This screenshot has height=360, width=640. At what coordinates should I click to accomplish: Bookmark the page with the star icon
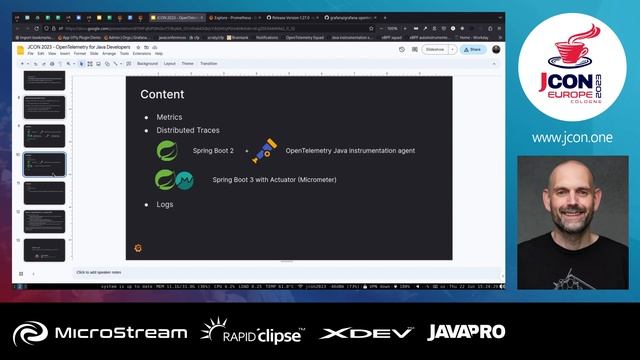point(371,29)
